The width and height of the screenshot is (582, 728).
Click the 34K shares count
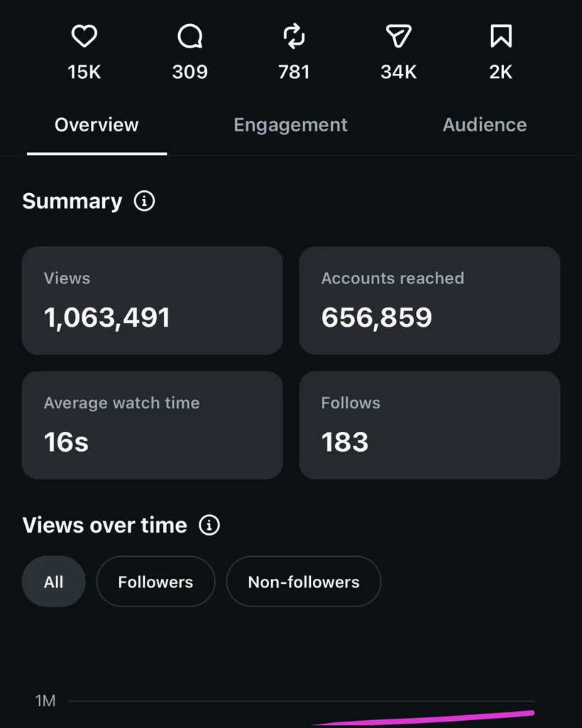[399, 72]
